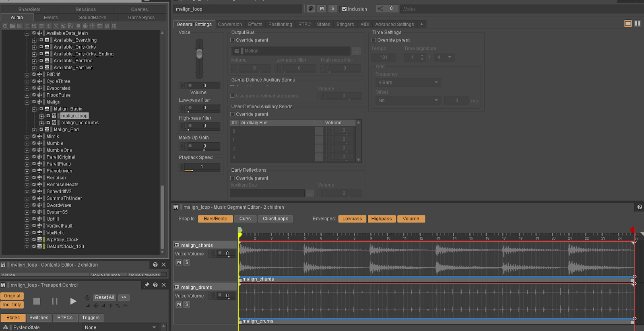
Task: Collapse the AvailableData_Main tree node
Action: click(27, 34)
